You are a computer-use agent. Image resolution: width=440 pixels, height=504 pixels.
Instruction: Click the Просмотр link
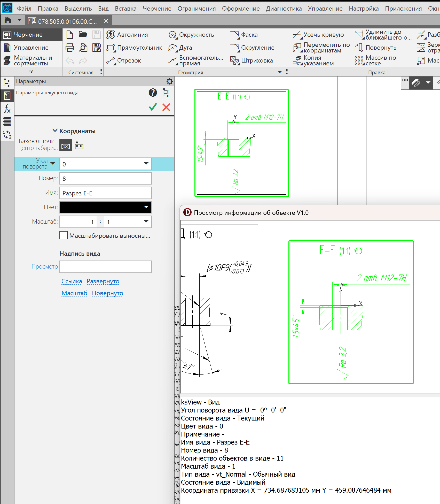(x=45, y=266)
